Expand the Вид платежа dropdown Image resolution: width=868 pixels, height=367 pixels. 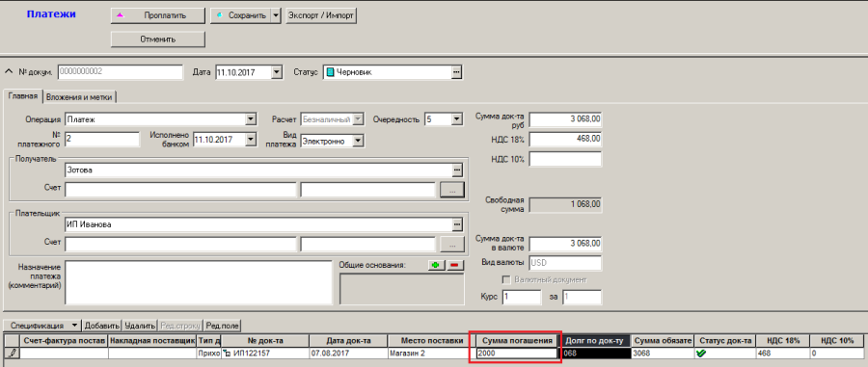click(358, 142)
